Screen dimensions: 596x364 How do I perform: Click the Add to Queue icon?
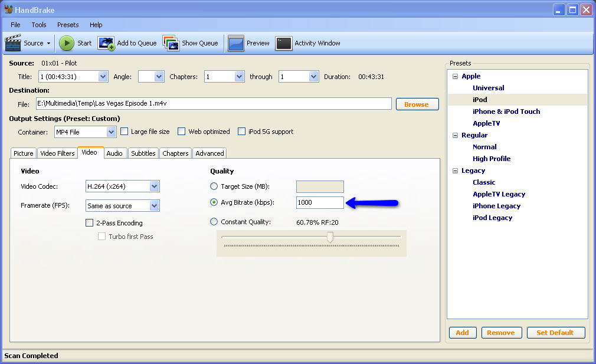pos(106,43)
